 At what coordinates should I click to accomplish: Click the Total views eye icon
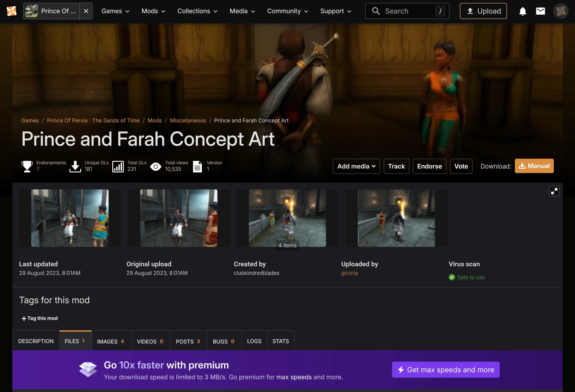(x=156, y=167)
